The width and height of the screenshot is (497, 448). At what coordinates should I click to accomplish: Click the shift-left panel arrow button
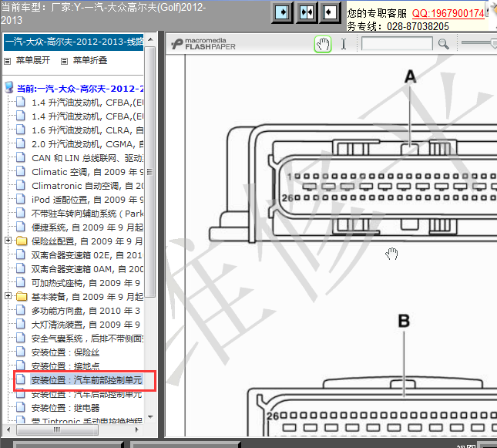[330, 12]
